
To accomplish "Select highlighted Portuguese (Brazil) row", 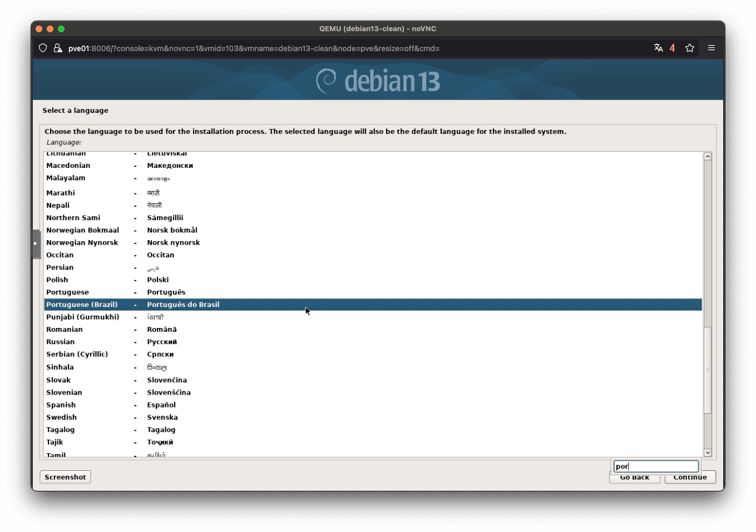I will 373,305.
